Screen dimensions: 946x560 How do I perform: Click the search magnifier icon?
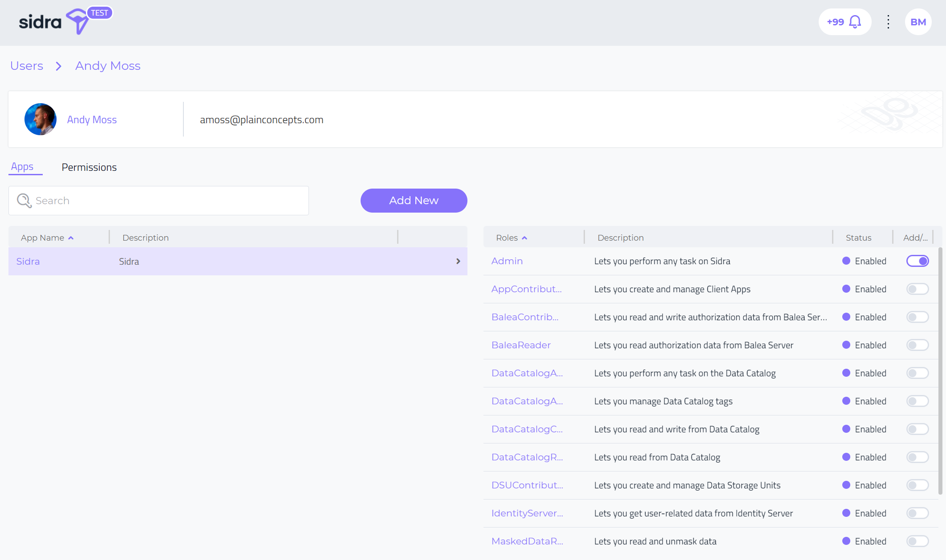pos(24,201)
